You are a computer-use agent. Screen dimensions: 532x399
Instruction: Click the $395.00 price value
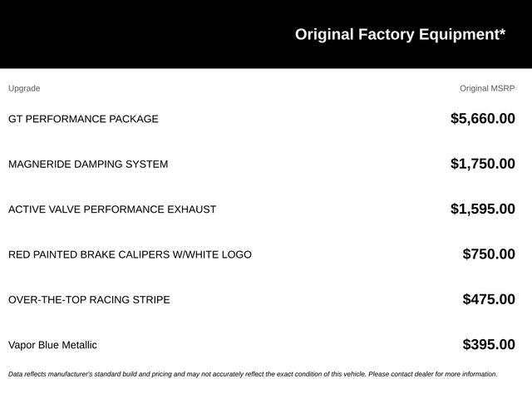click(x=489, y=344)
